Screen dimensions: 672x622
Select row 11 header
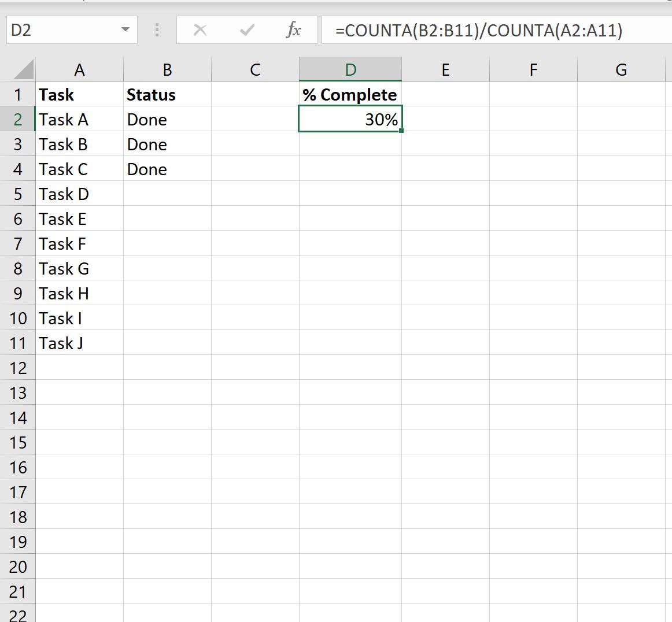coord(18,343)
